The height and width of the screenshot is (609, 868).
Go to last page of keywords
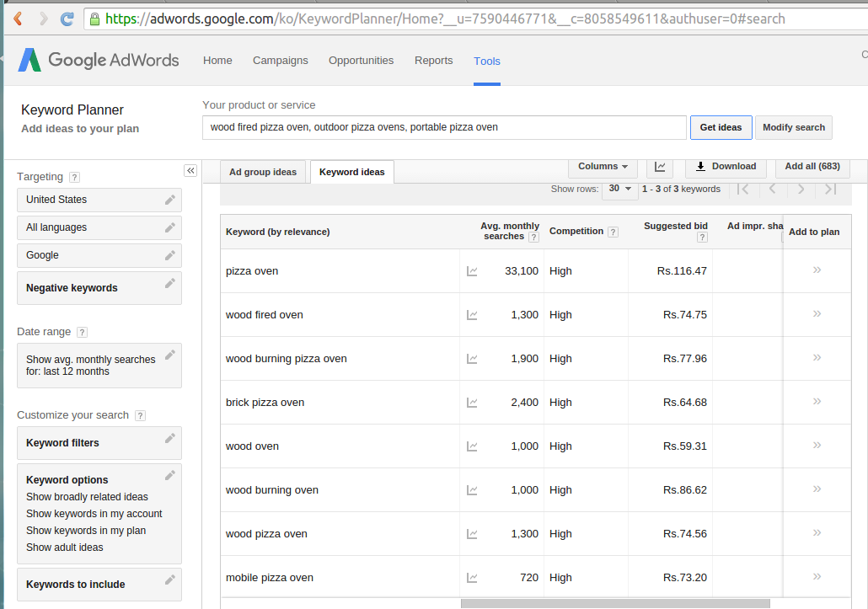(x=830, y=190)
